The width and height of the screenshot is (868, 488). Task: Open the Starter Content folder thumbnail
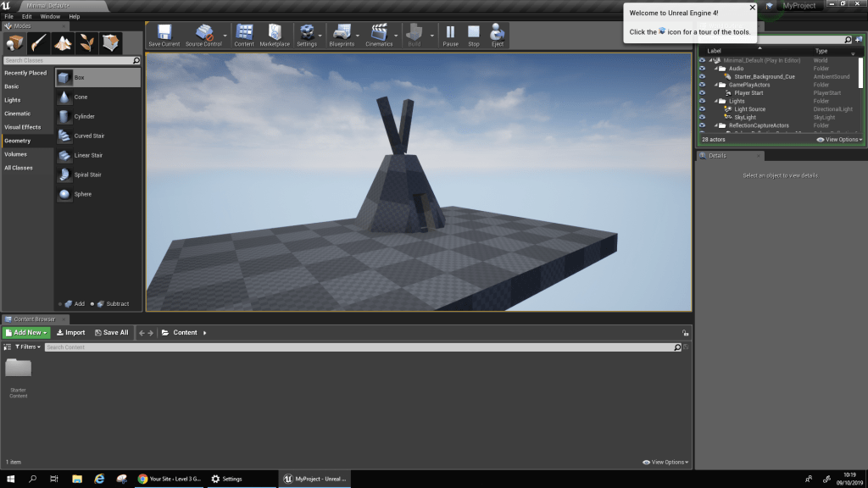click(x=19, y=369)
